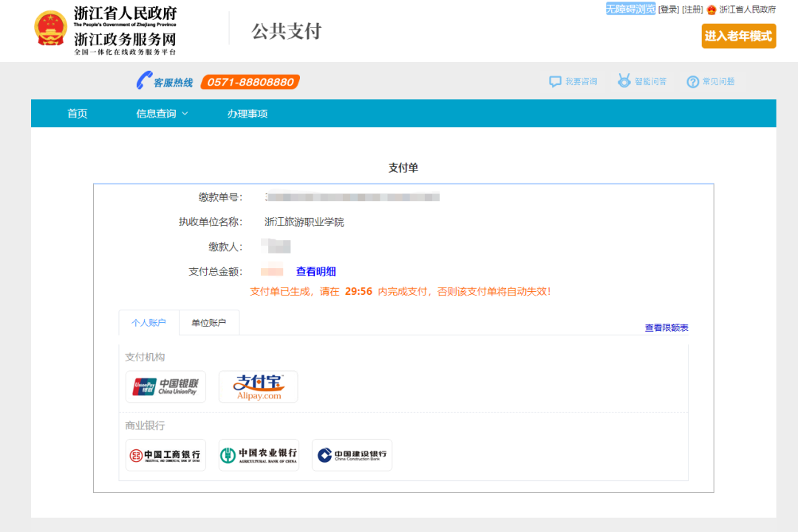Viewport: 798px width, 532px height.
Task: Pay with ICBC bank logo
Action: point(166,455)
